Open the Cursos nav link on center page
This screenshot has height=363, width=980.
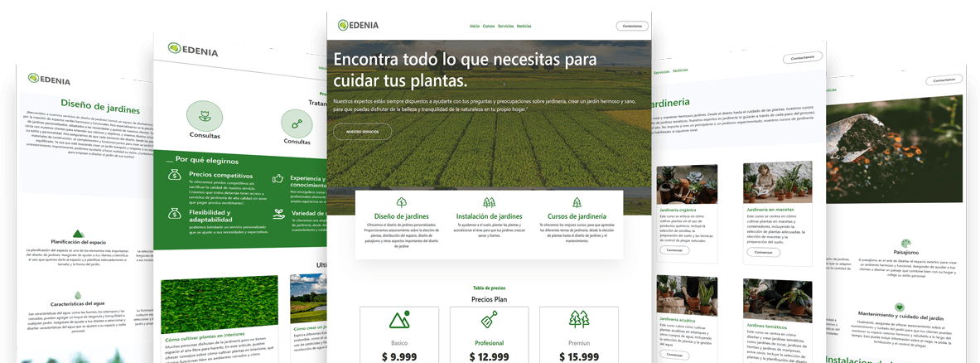[x=489, y=27]
